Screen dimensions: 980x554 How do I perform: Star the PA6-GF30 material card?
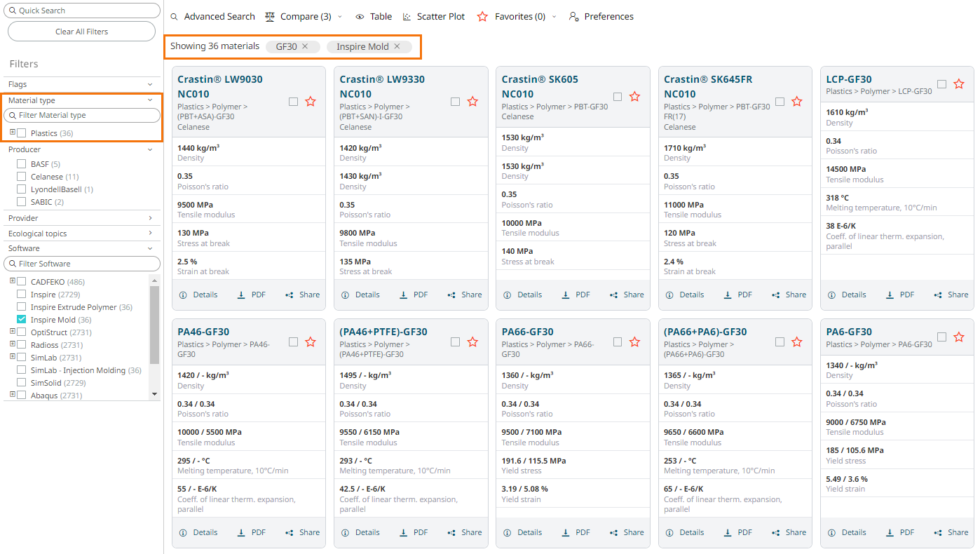tap(959, 337)
